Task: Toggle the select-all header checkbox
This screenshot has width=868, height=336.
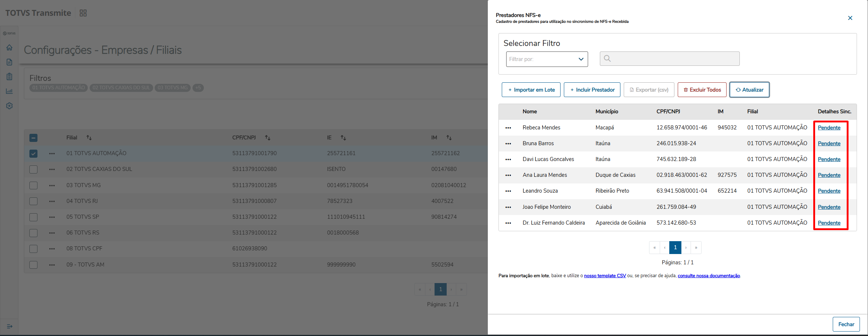Action: pyautogui.click(x=33, y=138)
